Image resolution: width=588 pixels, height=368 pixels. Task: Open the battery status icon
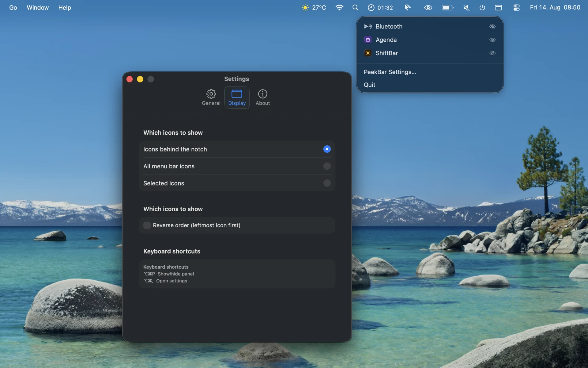pos(447,8)
